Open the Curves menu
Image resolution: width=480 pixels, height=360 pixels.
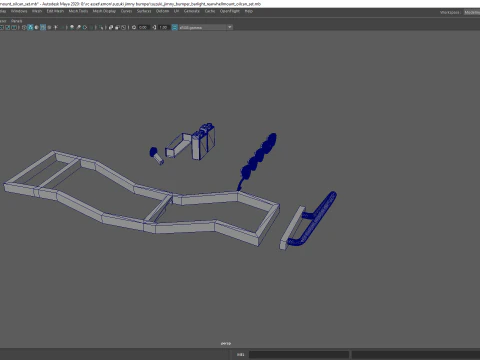[x=126, y=11]
